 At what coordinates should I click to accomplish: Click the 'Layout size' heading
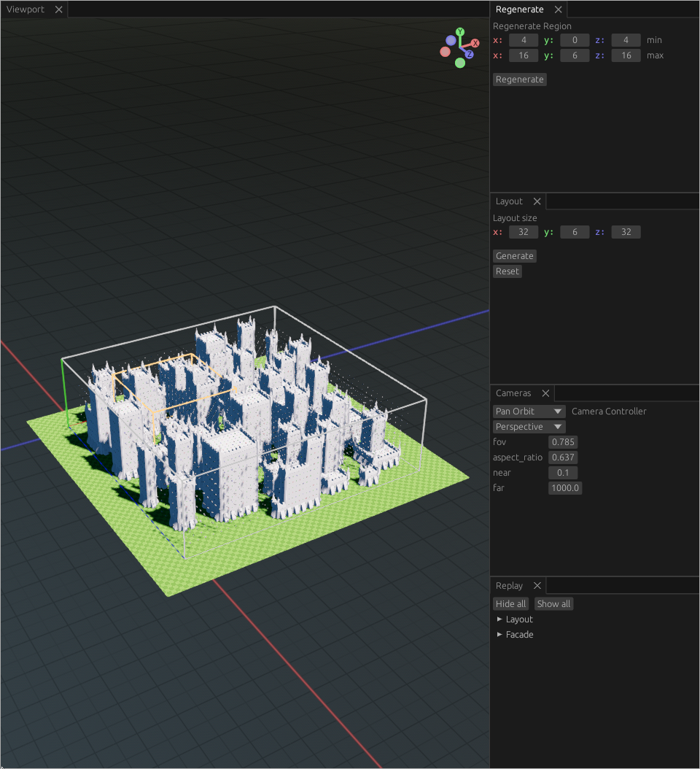coord(515,217)
